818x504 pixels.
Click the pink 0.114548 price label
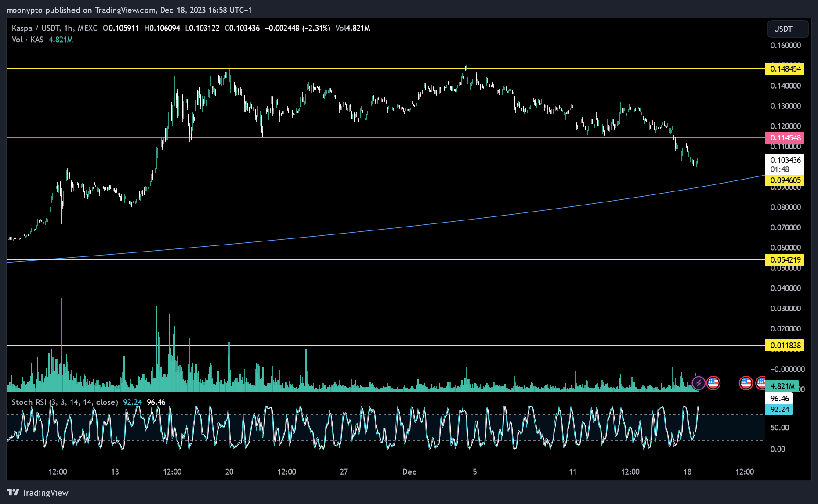click(x=785, y=138)
